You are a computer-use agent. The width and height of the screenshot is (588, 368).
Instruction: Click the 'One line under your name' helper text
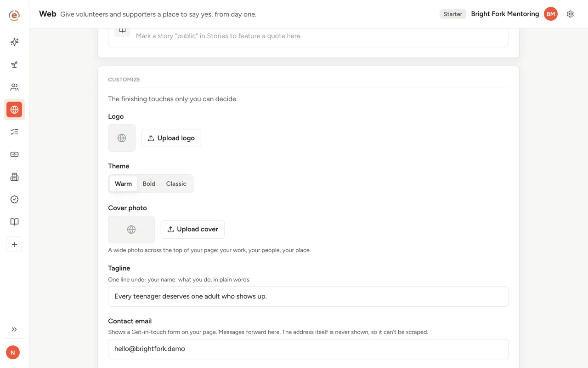pyautogui.click(x=179, y=280)
